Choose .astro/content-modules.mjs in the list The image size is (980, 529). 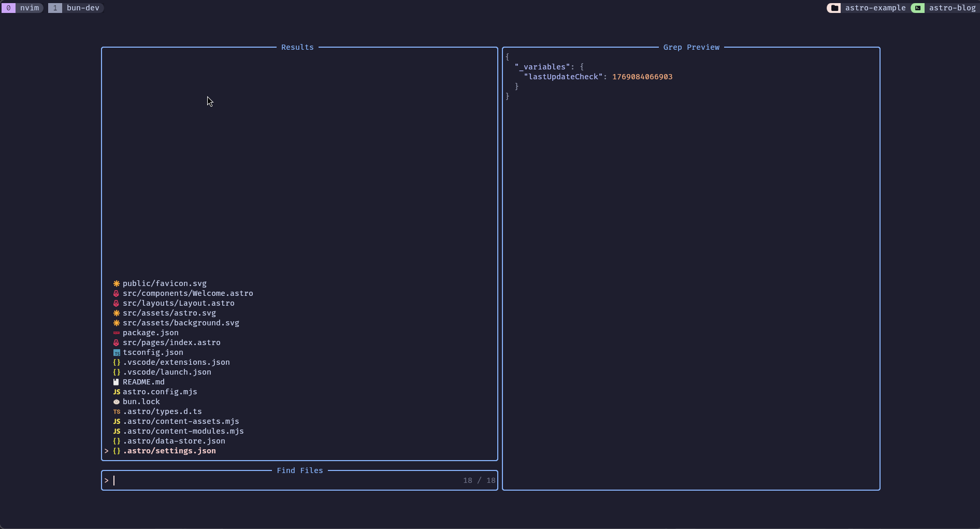(183, 431)
